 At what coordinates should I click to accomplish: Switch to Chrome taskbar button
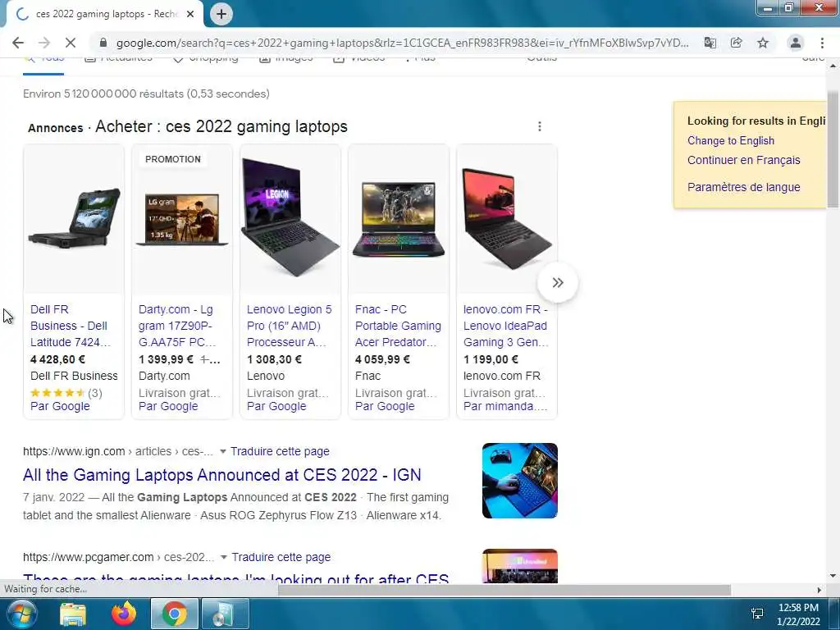(174, 614)
